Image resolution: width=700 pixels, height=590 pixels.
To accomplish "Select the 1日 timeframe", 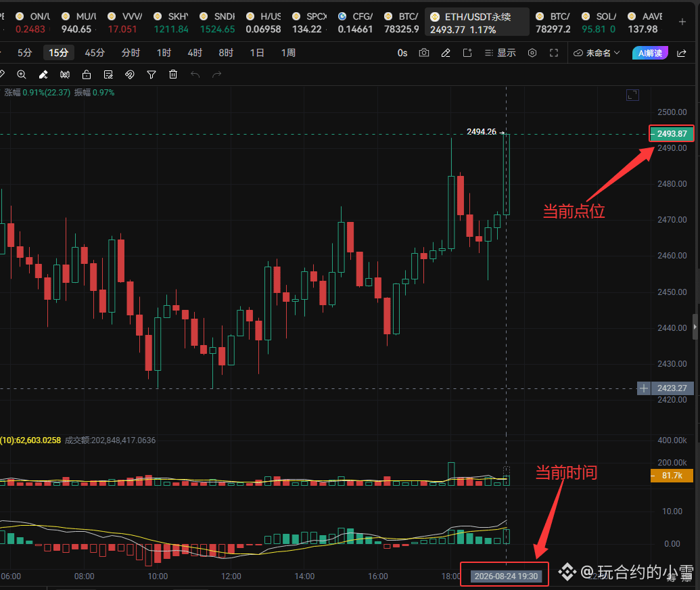I will [257, 53].
